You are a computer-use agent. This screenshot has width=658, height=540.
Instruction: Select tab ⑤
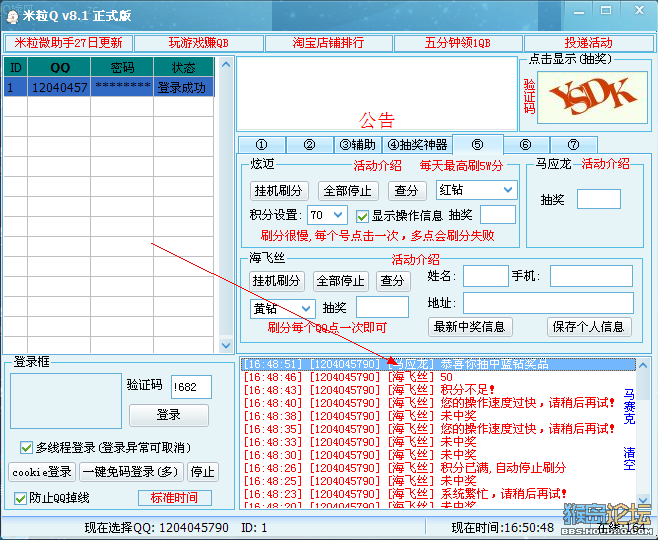[x=478, y=144]
